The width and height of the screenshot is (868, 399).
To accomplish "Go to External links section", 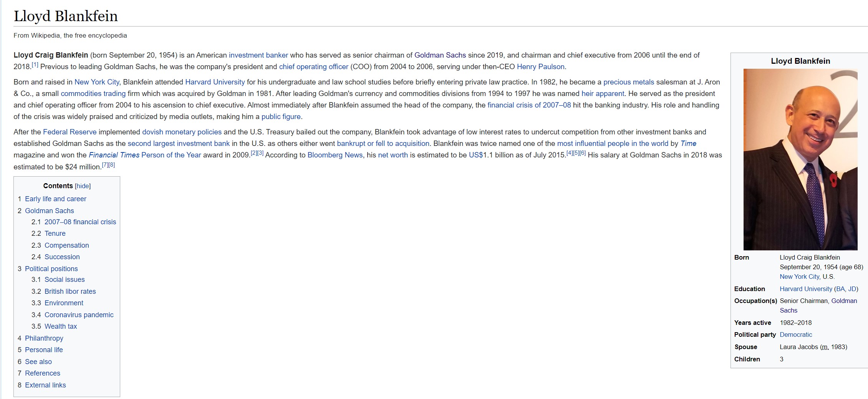I will [x=45, y=385].
